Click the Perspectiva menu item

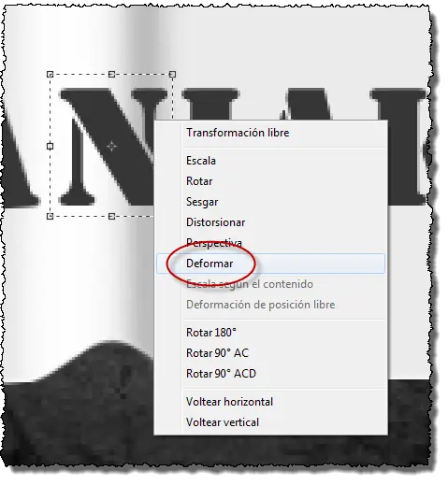pos(270,243)
